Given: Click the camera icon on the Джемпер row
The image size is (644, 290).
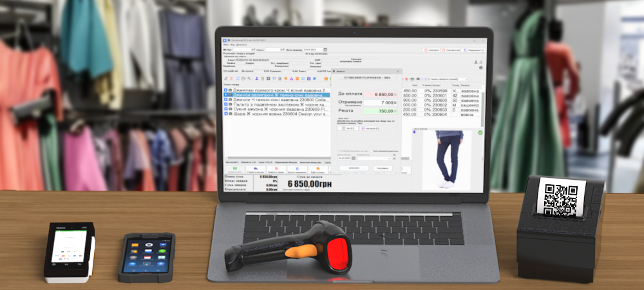Looking at the screenshot, I should pos(231,90).
